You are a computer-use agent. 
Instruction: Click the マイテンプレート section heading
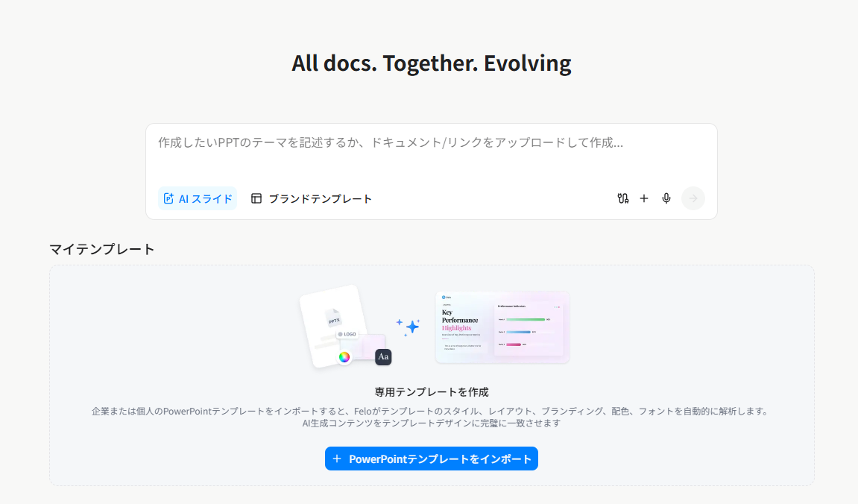click(x=101, y=249)
